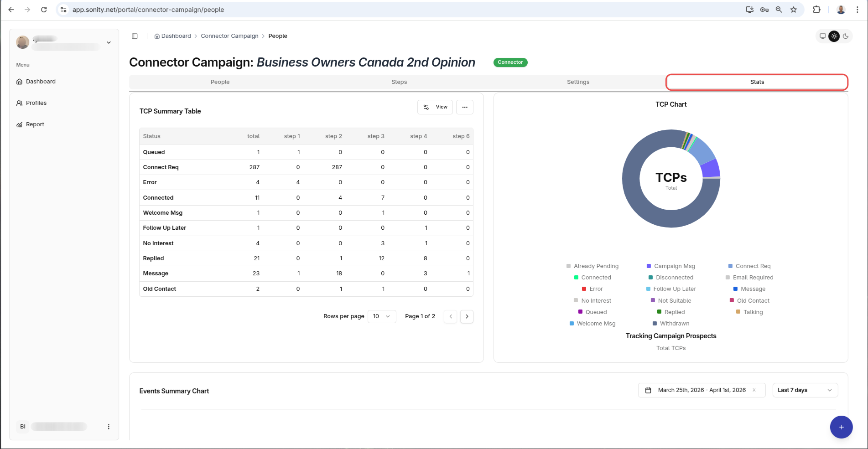The height and width of the screenshot is (449, 868).
Task: Click the Talking orange legend swatch
Action: pos(738,312)
